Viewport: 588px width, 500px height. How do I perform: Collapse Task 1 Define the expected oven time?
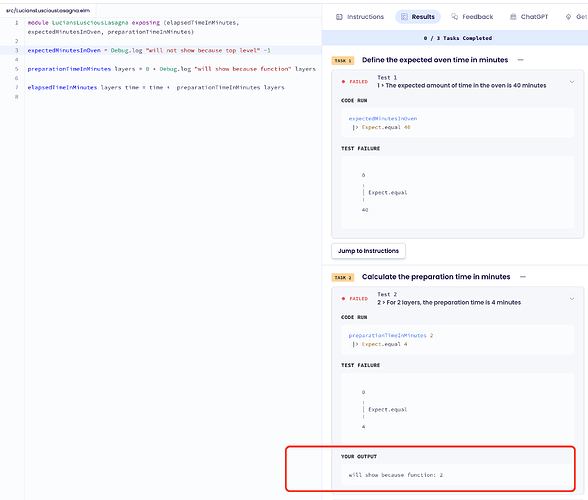pos(520,60)
